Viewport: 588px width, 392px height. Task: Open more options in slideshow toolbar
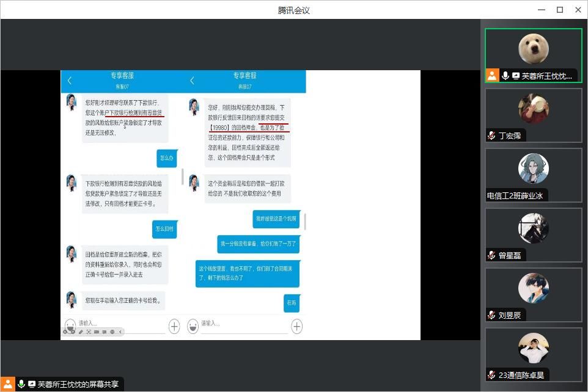pyautogui.click(x=112, y=332)
